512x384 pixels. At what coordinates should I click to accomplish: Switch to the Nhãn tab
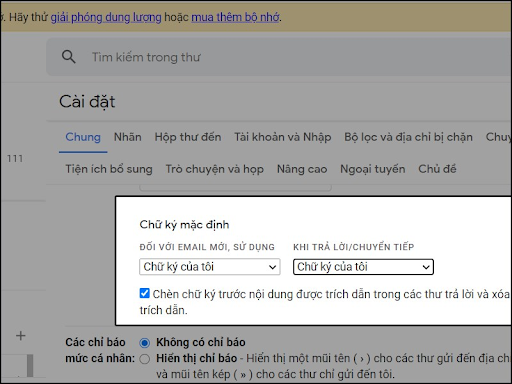click(128, 137)
